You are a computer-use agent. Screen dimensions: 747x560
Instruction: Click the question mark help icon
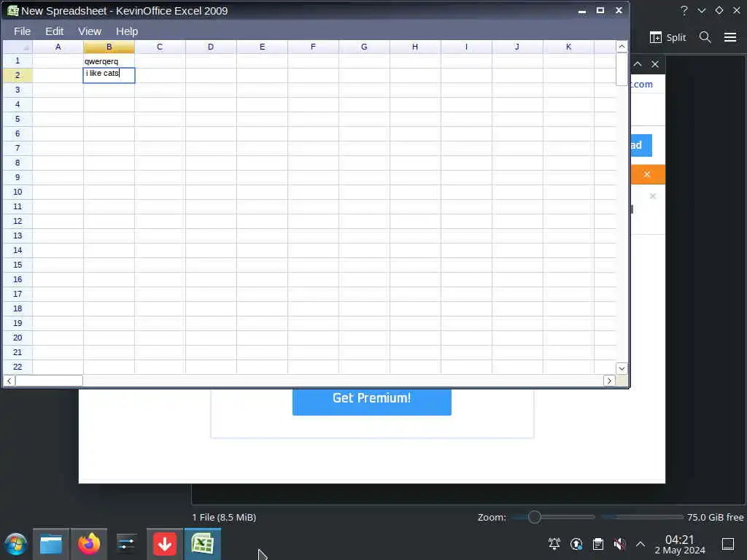coord(684,10)
